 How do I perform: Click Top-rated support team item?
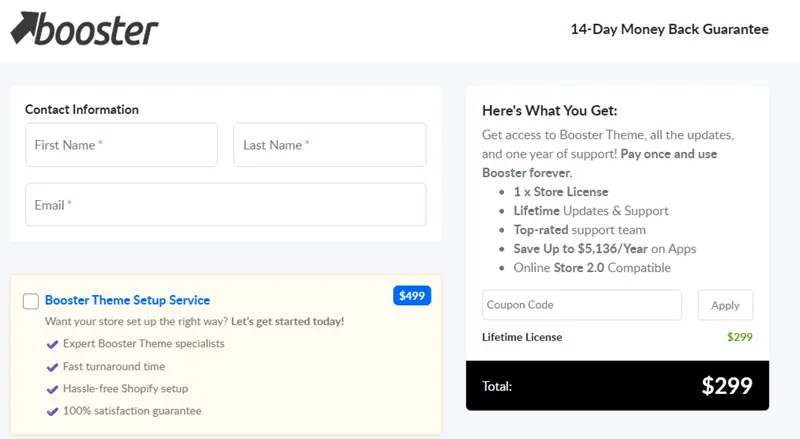point(580,230)
